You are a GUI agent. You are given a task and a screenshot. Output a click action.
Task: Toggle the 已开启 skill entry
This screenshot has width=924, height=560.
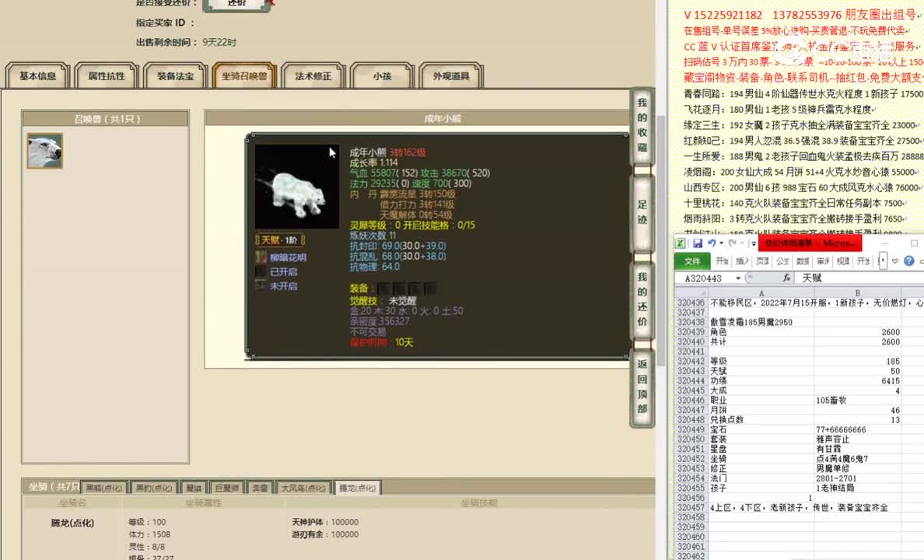280,271
